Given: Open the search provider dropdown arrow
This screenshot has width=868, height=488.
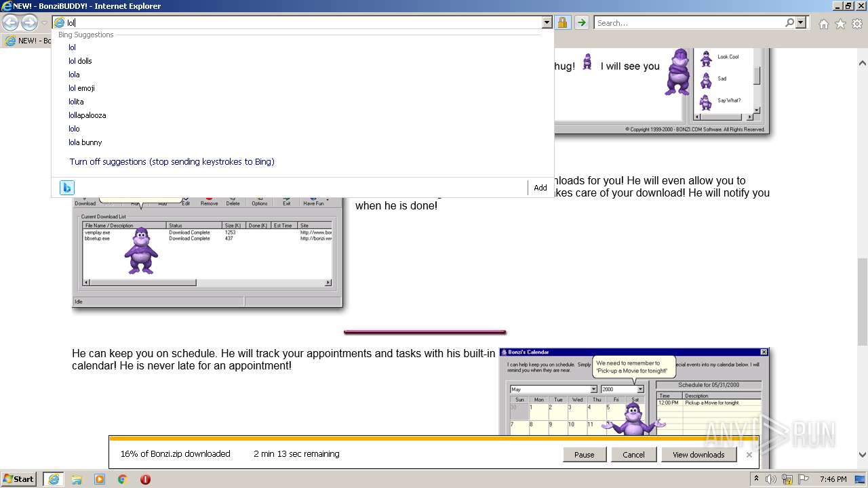Looking at the screenshot, I should [801, 22].
